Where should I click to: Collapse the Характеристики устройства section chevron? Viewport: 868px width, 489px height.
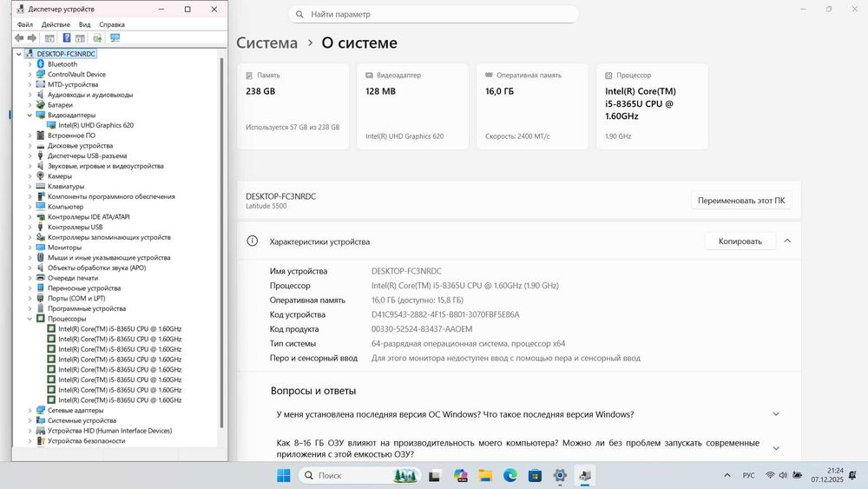click(x=787, y=241)
